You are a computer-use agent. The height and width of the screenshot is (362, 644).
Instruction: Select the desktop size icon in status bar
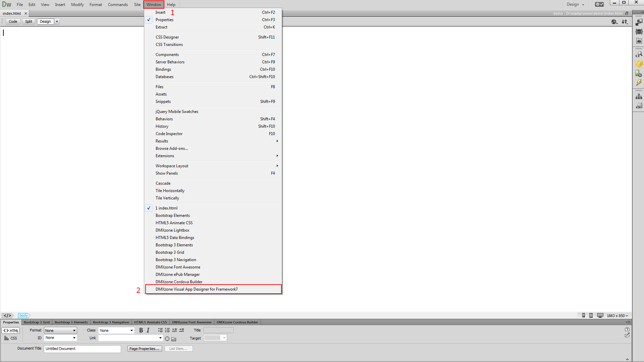point(600,315)
